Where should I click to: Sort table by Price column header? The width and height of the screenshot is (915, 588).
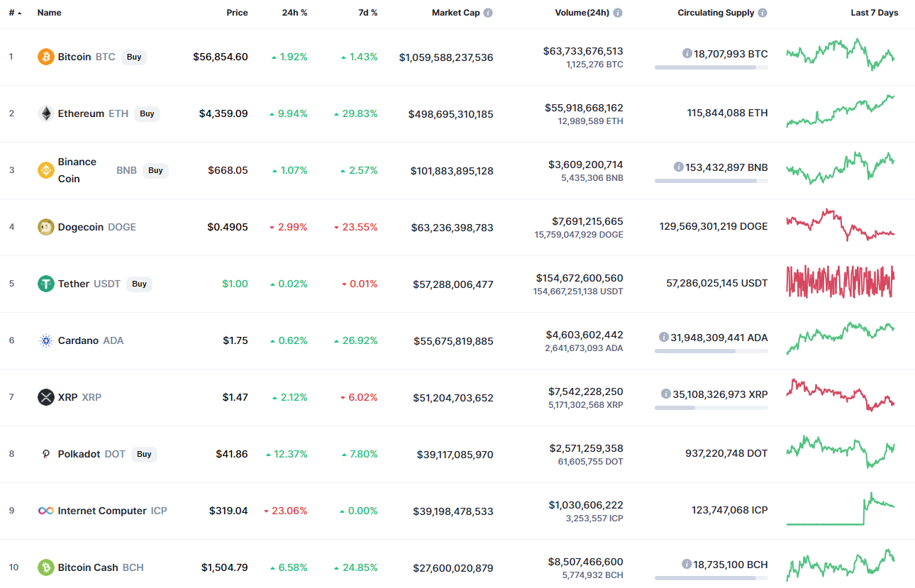237,13
